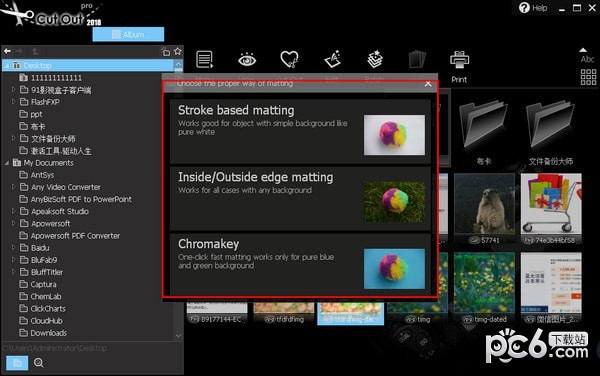Image resolution: width=600 pixels, height=376 pixels.
Task: Click the eye View icon
Action: click(247, 60)
